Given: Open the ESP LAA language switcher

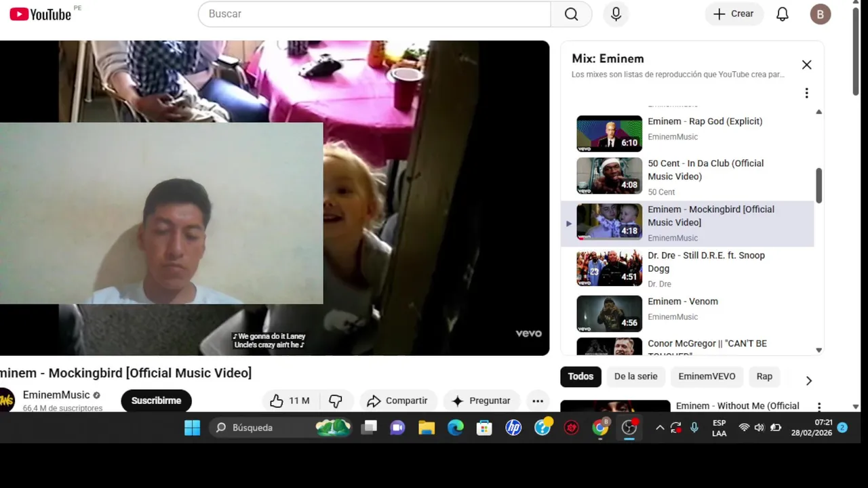Looking at the screenshot, I should click(719, 428).
